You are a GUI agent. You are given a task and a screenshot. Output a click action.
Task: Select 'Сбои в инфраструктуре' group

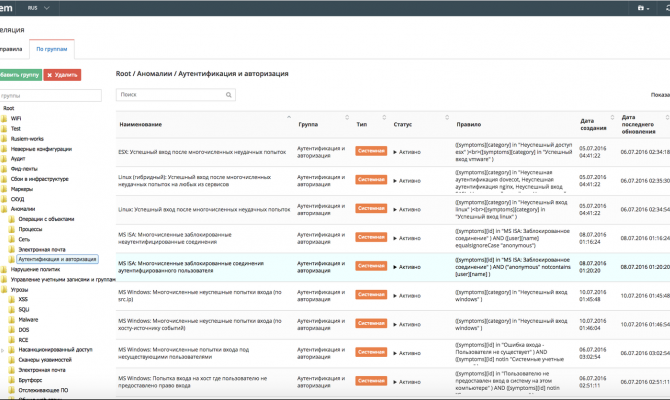pyautogui.click(x=39, y=179)
